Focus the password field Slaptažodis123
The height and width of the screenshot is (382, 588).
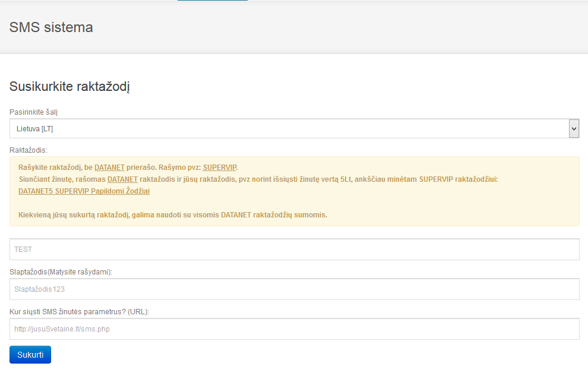tap(295, 289)
